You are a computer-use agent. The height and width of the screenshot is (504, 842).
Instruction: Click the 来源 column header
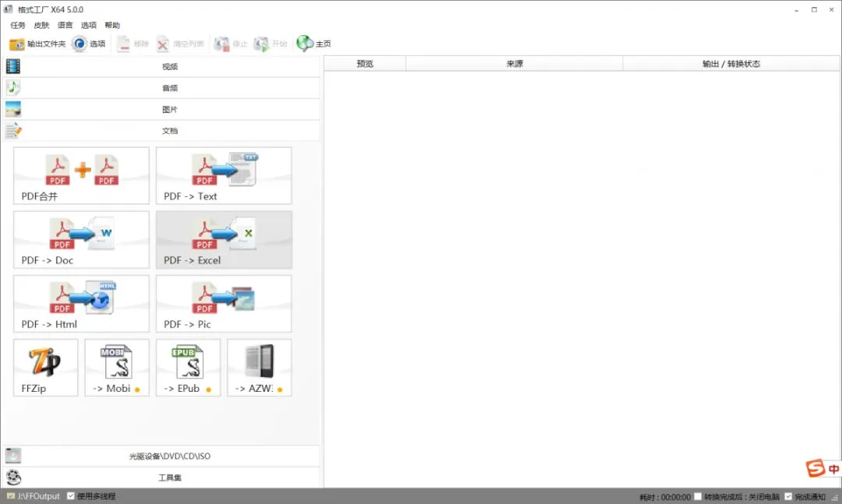click(x=515, y=64)
